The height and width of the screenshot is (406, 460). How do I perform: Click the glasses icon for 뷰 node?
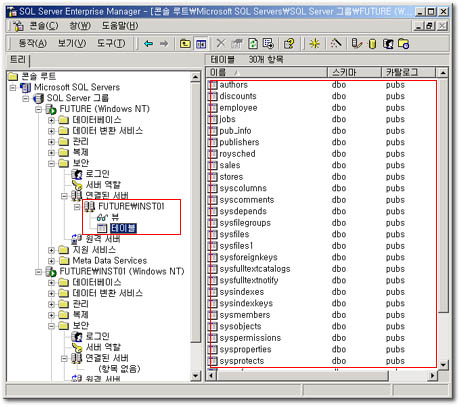click(102, 218)
